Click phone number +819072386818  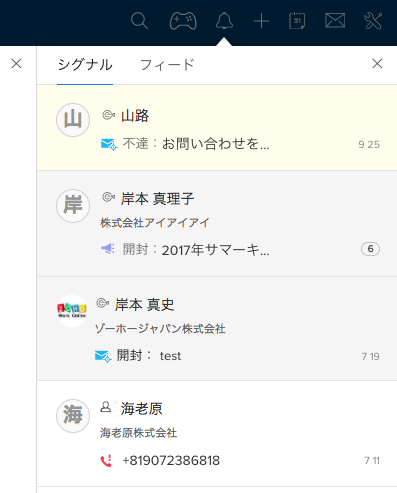(171, 460)
